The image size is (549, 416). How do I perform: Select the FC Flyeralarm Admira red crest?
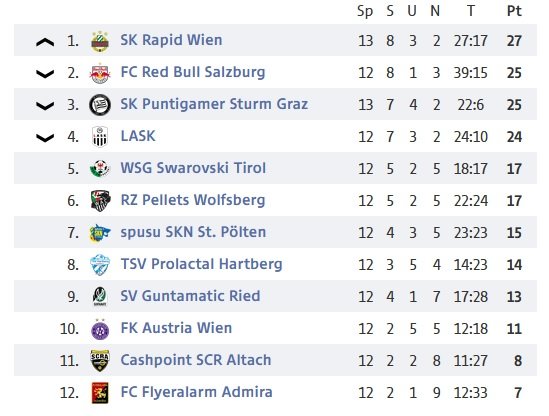coord(100,393)
